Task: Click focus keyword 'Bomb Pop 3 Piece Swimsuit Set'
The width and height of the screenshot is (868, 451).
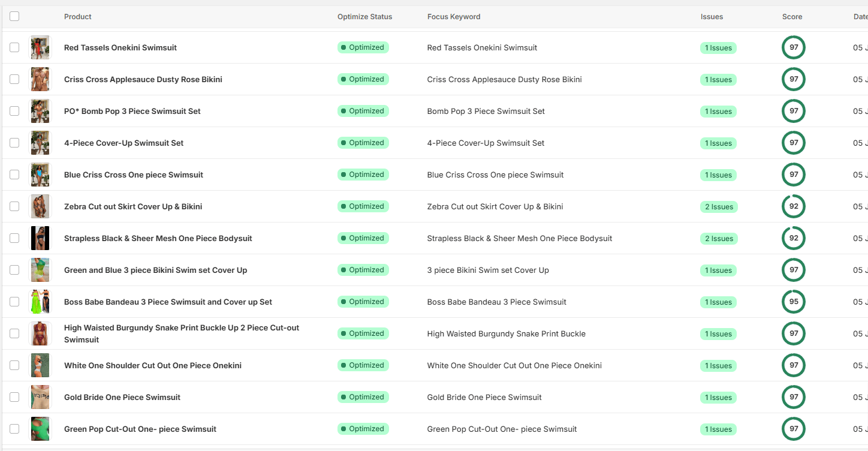Action: 486,111
